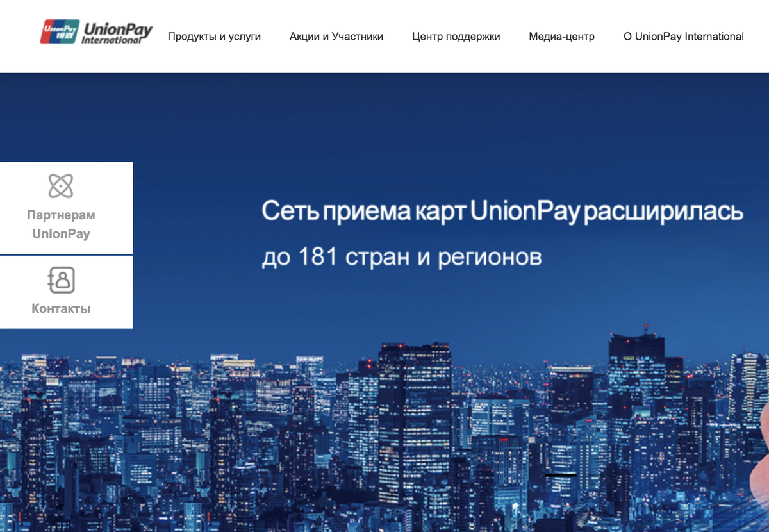769x532 pixels.
Task: Open the Контакты link
Action: (x=61, y=308)
